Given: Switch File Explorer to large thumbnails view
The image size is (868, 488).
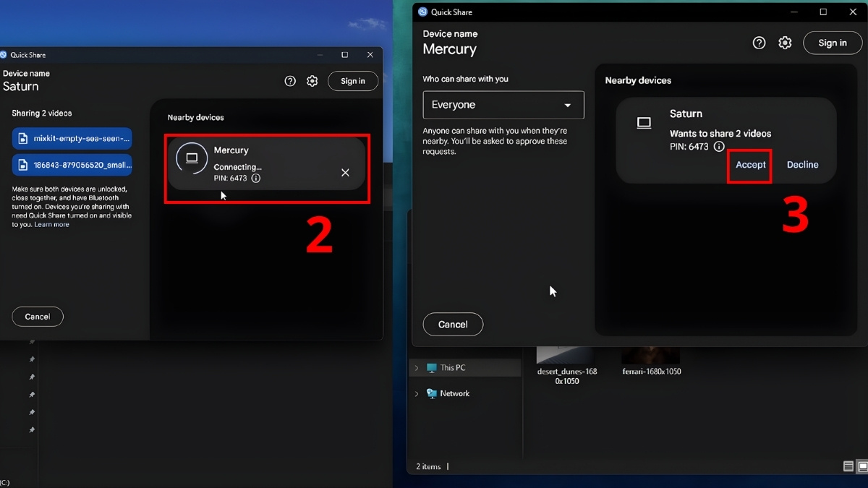Looking at the screenshot, I should point(862,467).
